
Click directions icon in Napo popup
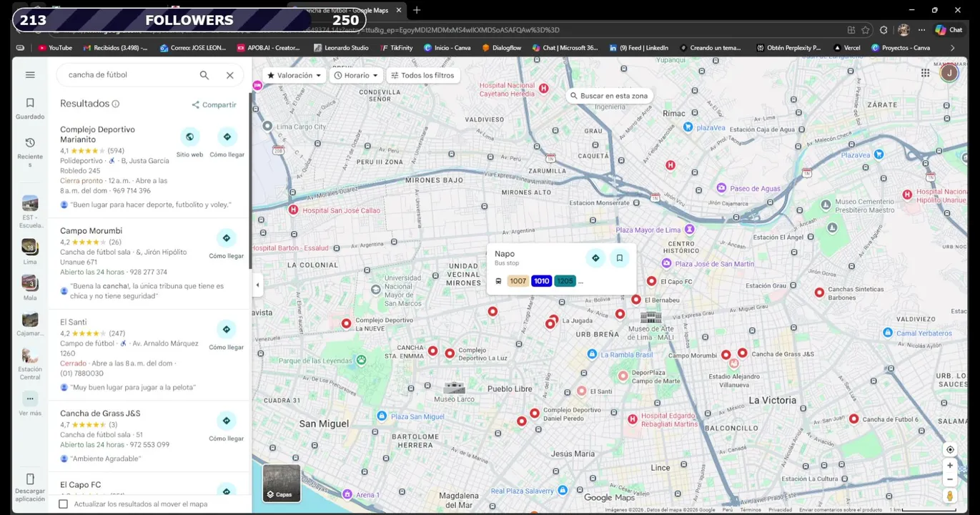point(595,258)
